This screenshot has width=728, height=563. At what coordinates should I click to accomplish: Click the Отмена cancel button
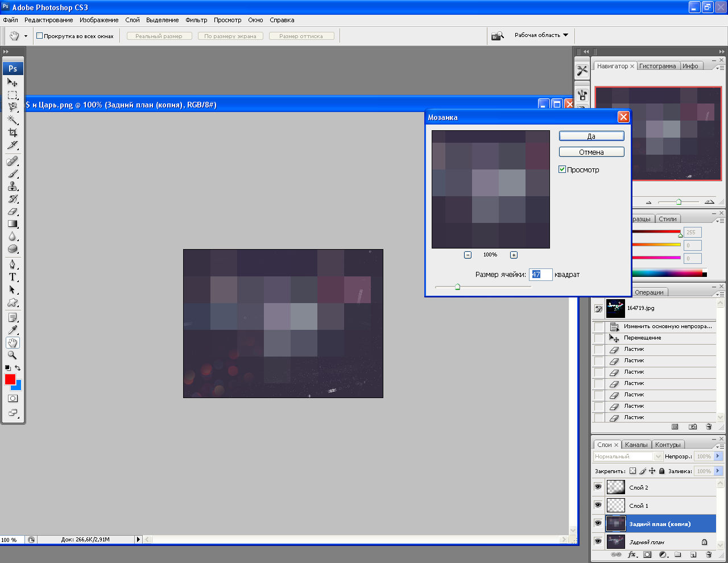point(591,152)
